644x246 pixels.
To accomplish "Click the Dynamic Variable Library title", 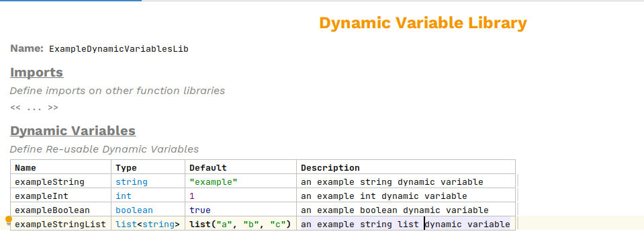I will tap(422, 23).
